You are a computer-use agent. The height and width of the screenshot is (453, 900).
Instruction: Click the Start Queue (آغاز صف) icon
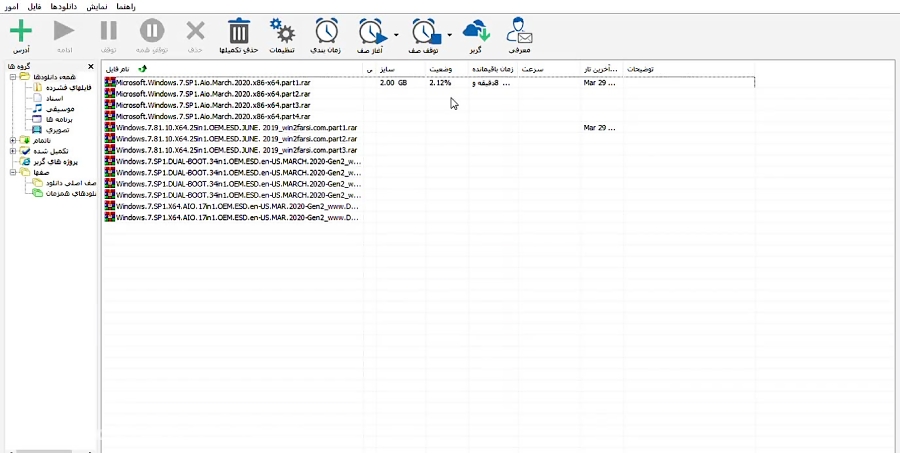click(x=374, y=32)
